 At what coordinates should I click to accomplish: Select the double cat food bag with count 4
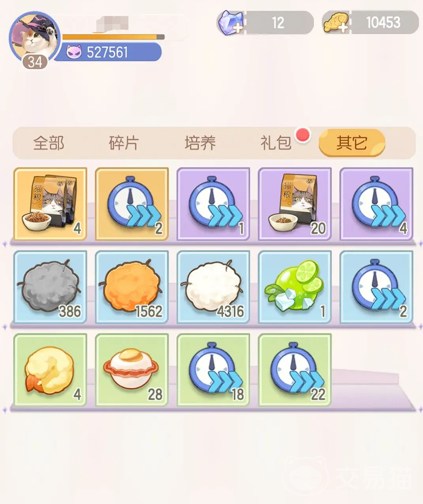(50, 204)
